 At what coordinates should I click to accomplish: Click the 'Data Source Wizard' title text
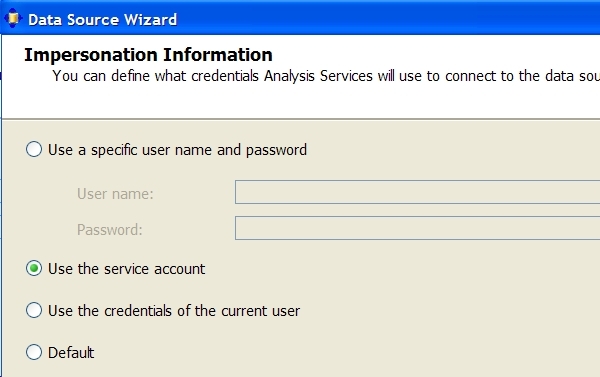pyautogui.click(x=103, y=20)
